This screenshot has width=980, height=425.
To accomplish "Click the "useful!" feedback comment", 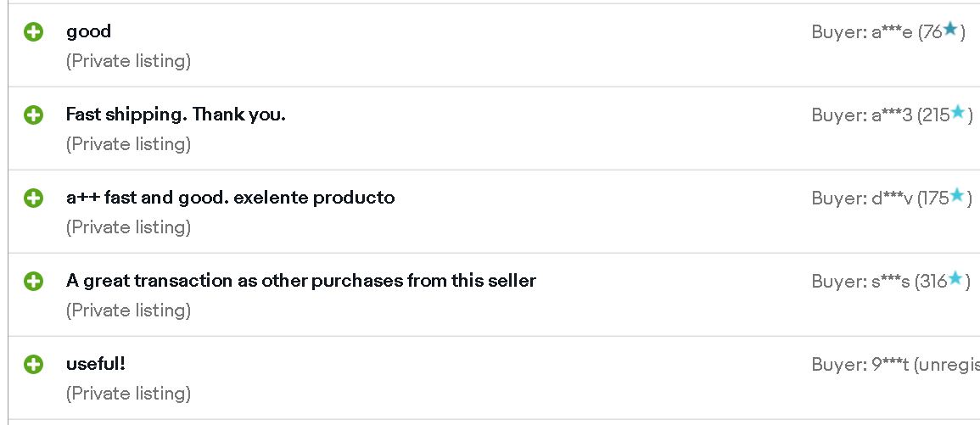I will [96, 364].
